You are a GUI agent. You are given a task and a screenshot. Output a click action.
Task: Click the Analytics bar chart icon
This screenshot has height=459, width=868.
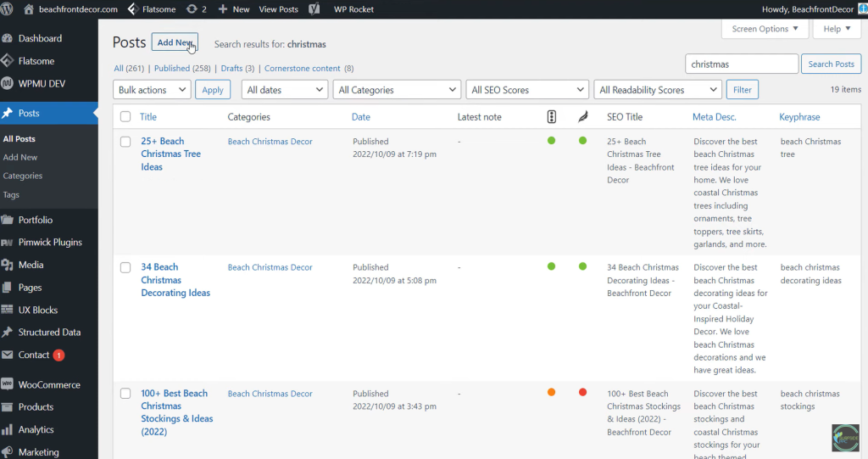coord(7,429)
